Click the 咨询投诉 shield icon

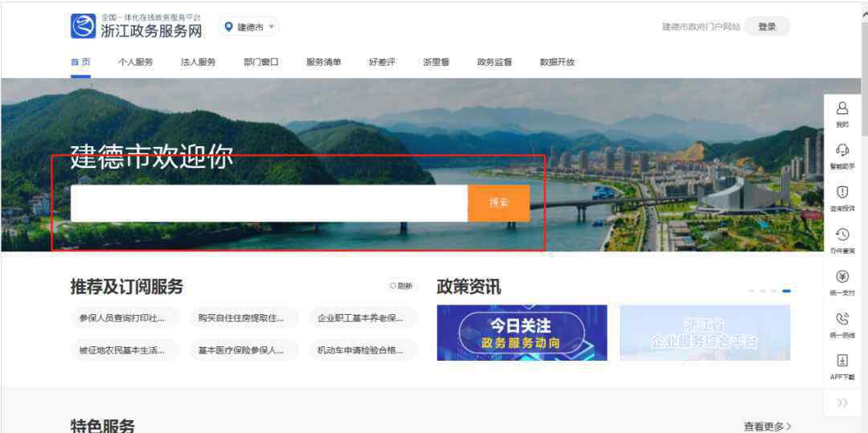[x=842, y=192]
